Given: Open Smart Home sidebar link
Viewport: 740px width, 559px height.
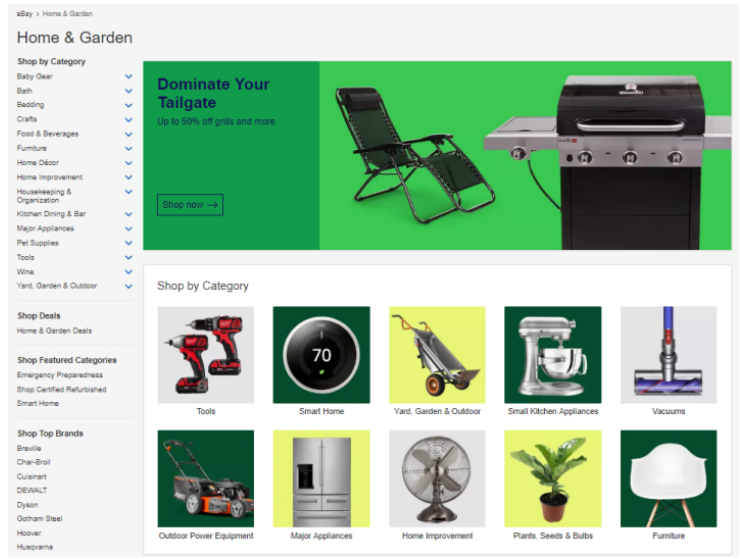Looking at the screenshot, I should (38, 404).
